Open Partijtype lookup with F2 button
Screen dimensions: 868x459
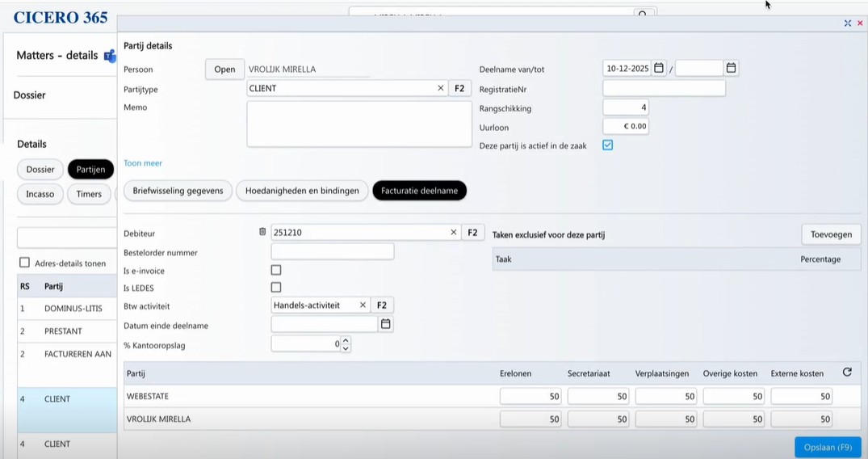[x=459, y=88]
